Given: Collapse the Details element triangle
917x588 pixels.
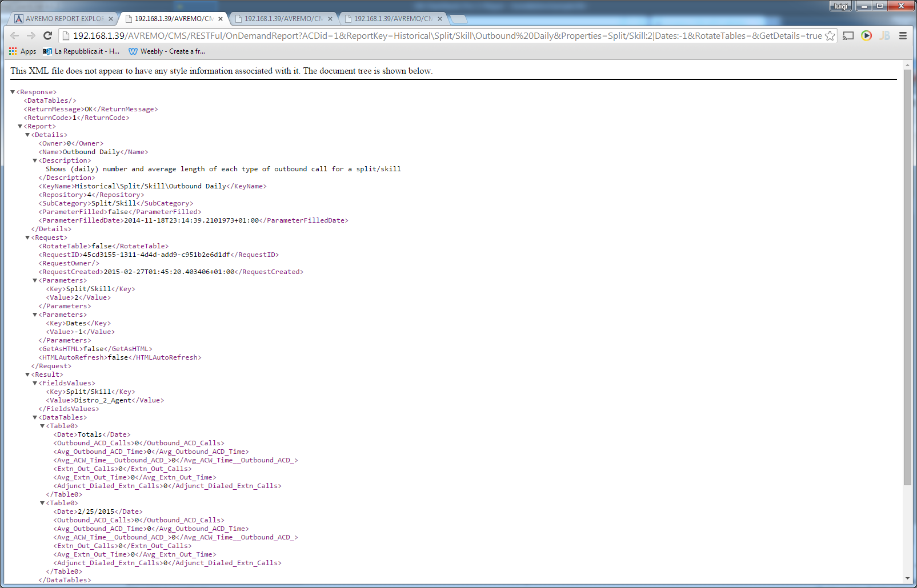Looking at the screenshot, I should point(27,134).
